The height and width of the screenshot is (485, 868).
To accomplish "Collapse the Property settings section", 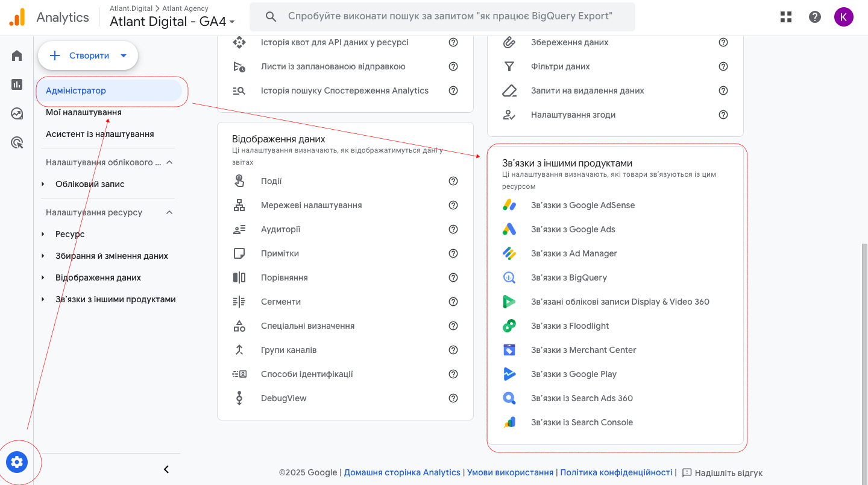I will 169,212.
